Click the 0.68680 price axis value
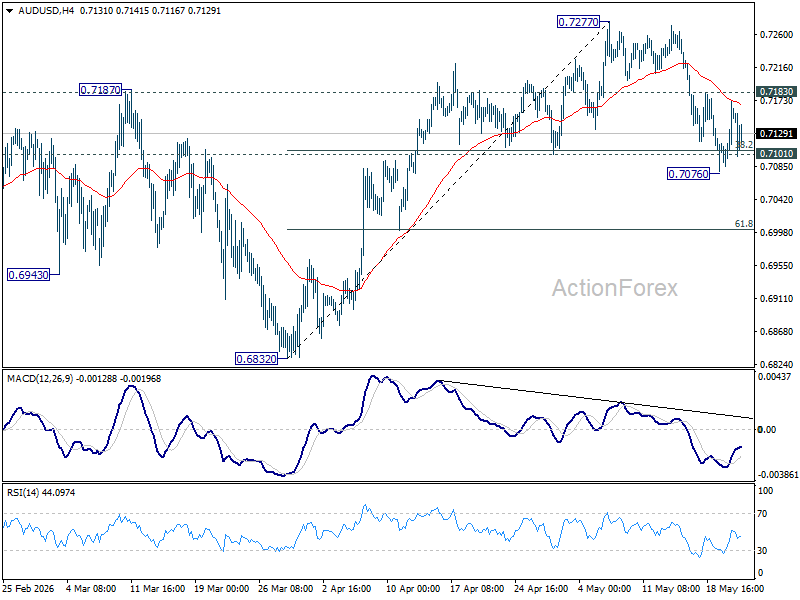This screenshot has height=600, width=800. click(x=777, y=332)
